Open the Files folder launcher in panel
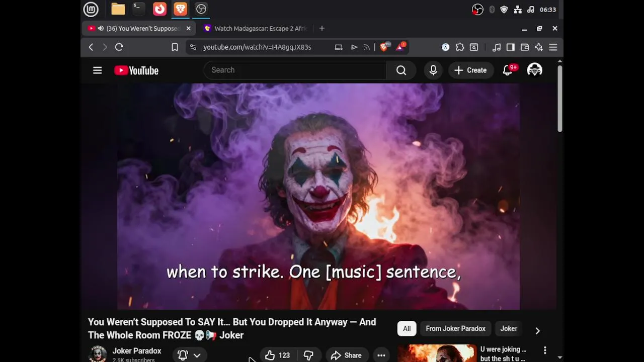 [118, 9]
